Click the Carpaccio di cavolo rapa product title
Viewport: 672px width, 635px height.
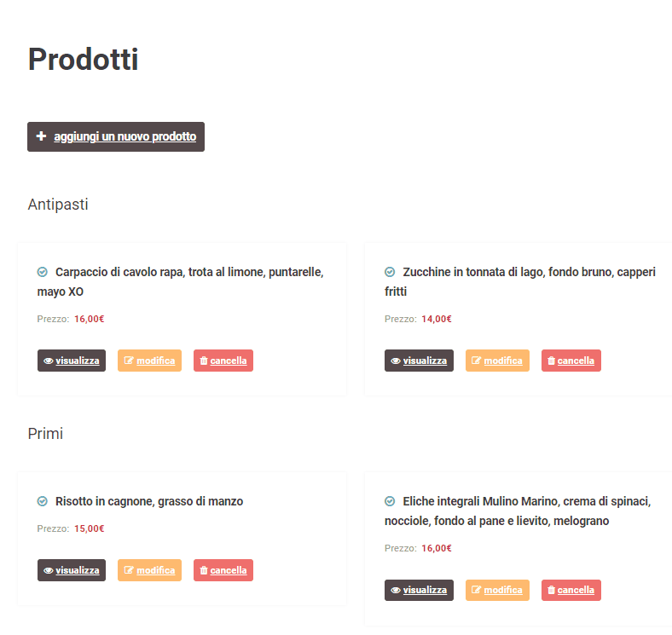tap(181, 282)
